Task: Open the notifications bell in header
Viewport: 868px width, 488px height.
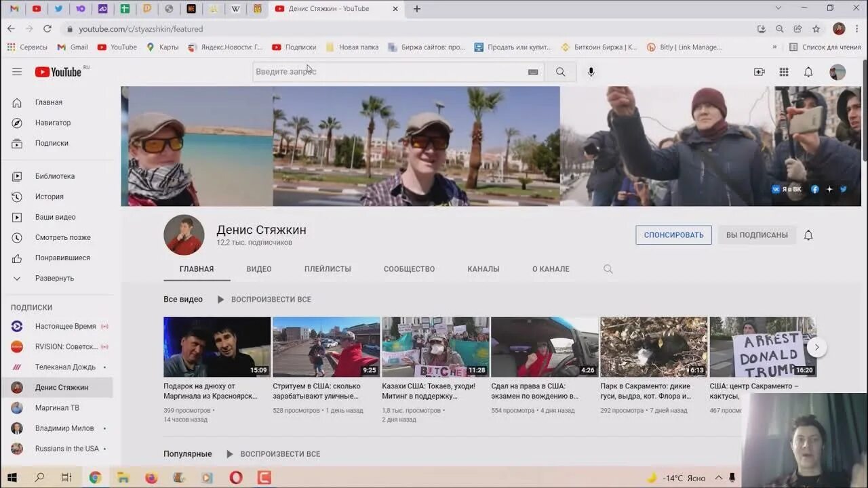Action: (x=808, y=72)
